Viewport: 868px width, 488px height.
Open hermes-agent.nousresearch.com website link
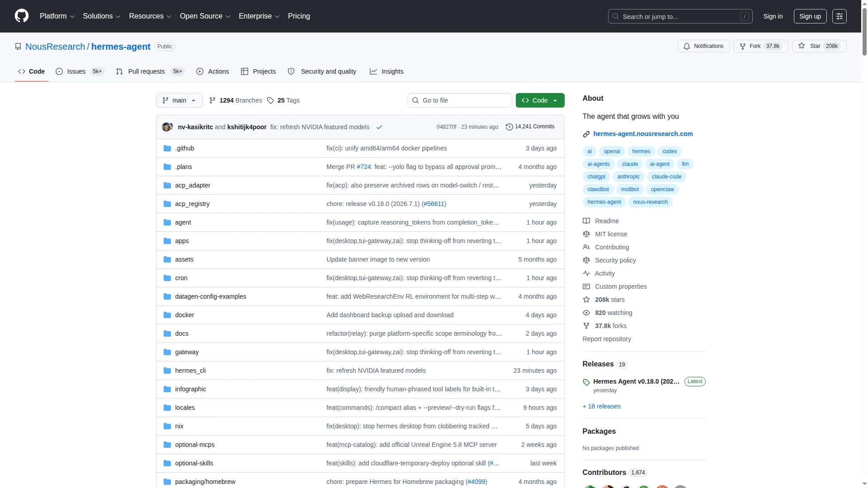pyautogui.click(x=643, y=134)
